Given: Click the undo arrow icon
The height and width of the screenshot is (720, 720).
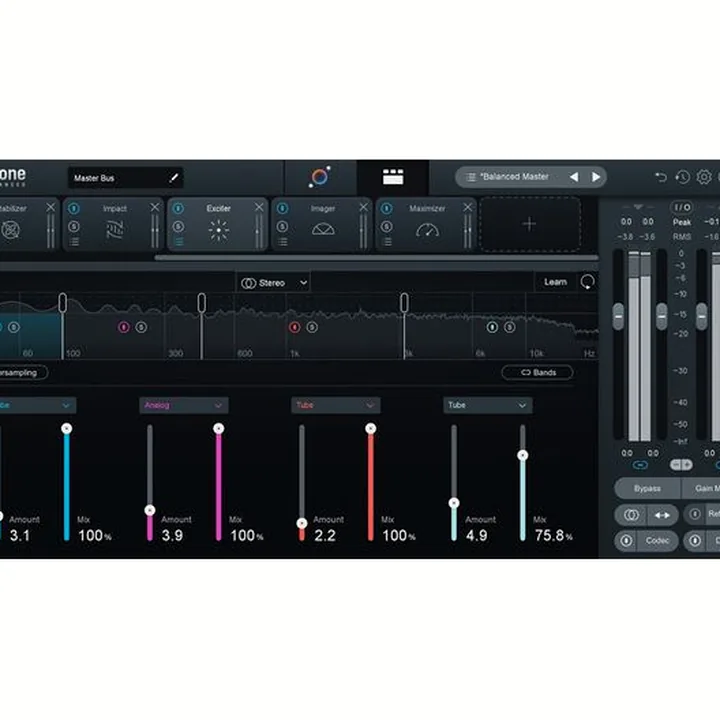Looking at the screenshot, I should pyautogui.click(x=660, y=177).
